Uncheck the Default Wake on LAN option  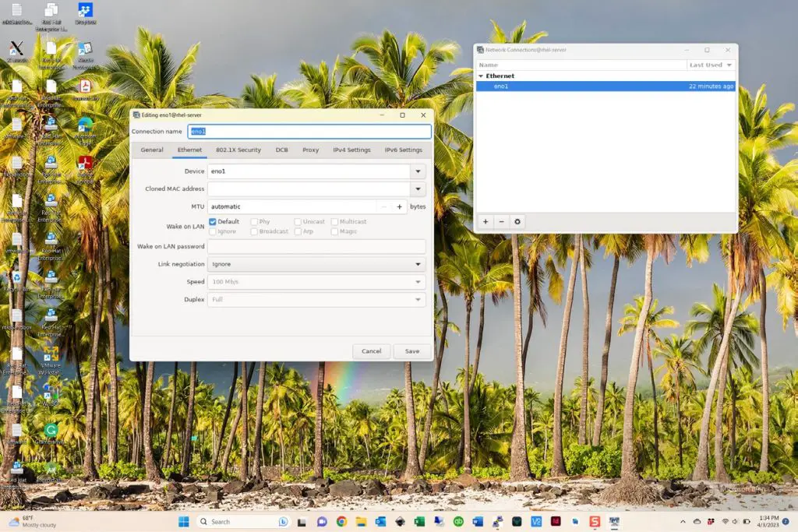coord(213,221)
